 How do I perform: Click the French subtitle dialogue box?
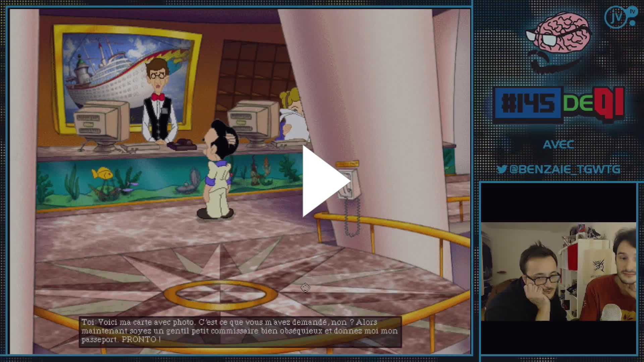(x=240, y=331)
